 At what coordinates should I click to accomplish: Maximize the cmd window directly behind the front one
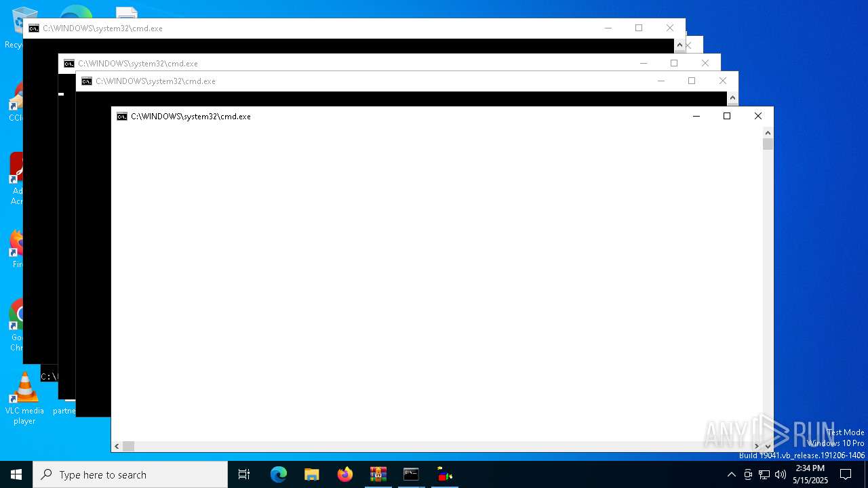click(692, 81)
